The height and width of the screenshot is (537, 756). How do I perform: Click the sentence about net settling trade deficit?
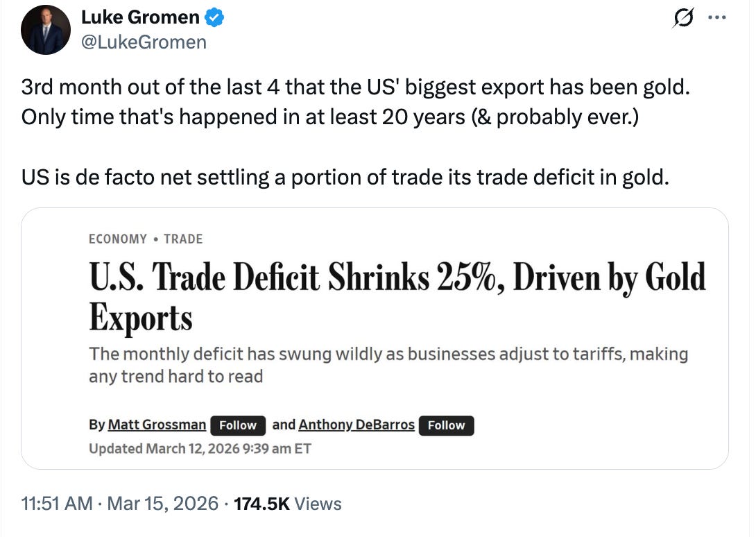pos(345,178)
